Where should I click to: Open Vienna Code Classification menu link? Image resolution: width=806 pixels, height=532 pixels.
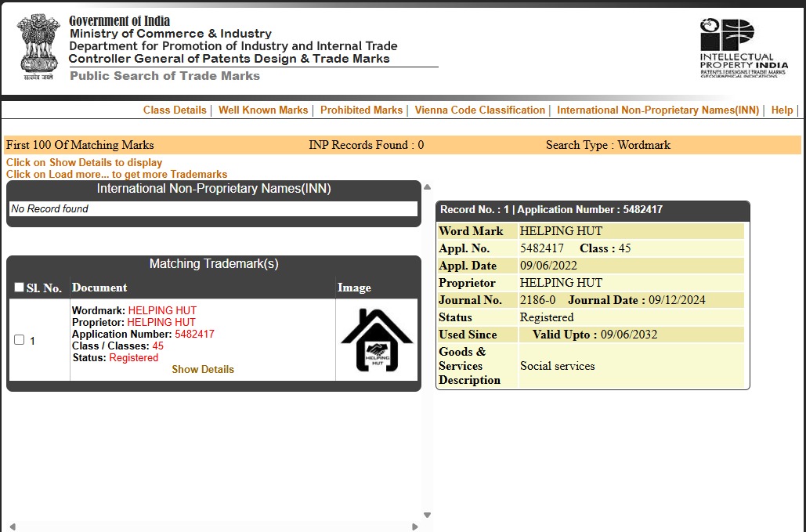(479, 110)
